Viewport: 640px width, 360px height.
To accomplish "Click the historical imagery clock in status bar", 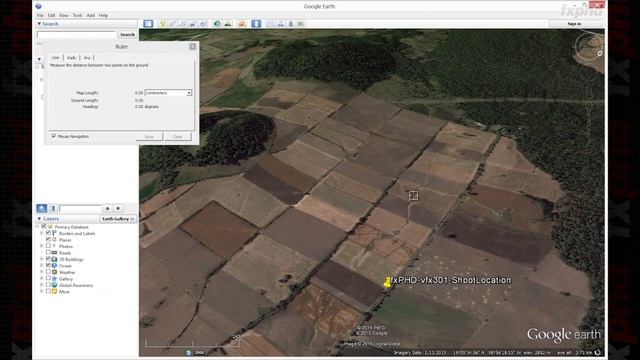I will coord(189,352).
